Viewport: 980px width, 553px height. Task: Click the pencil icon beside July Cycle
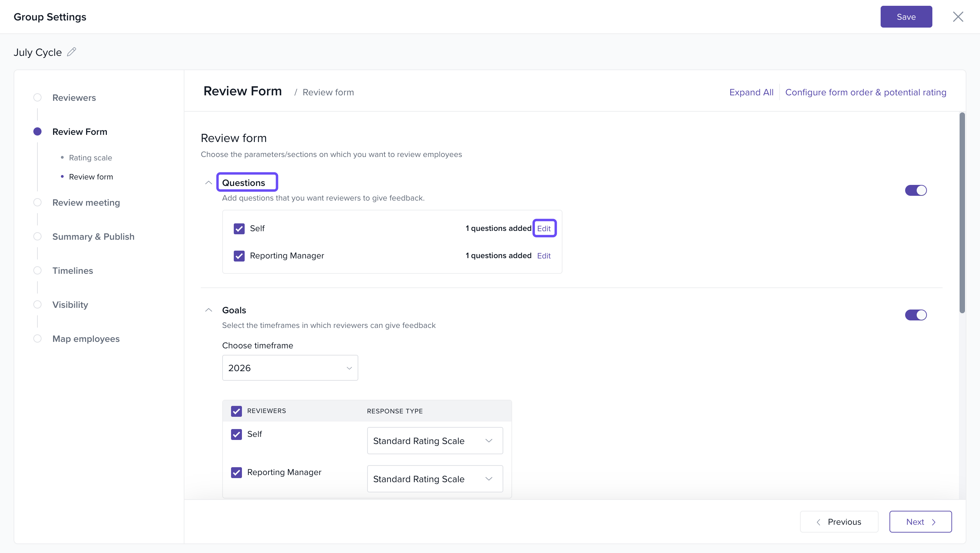point(71,52)
